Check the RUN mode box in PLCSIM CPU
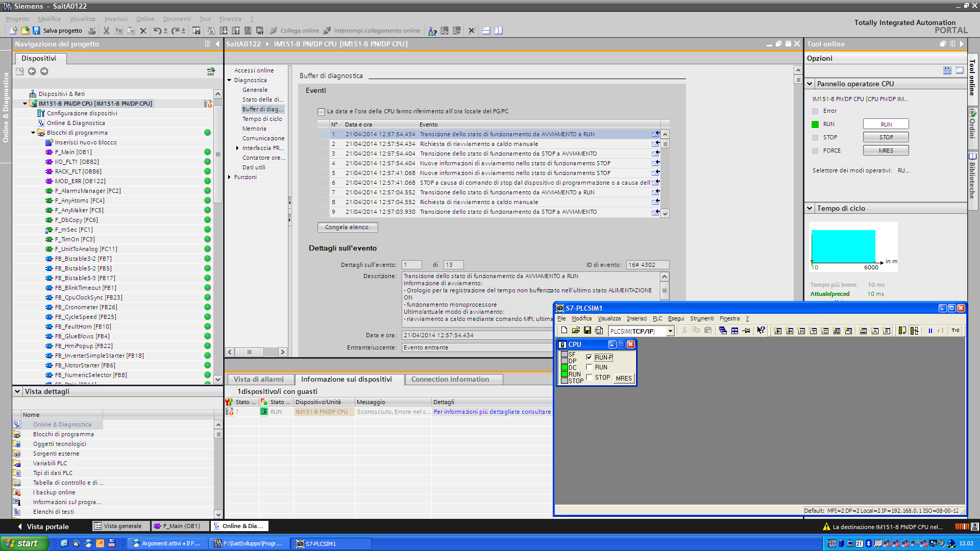 [590, 367]
